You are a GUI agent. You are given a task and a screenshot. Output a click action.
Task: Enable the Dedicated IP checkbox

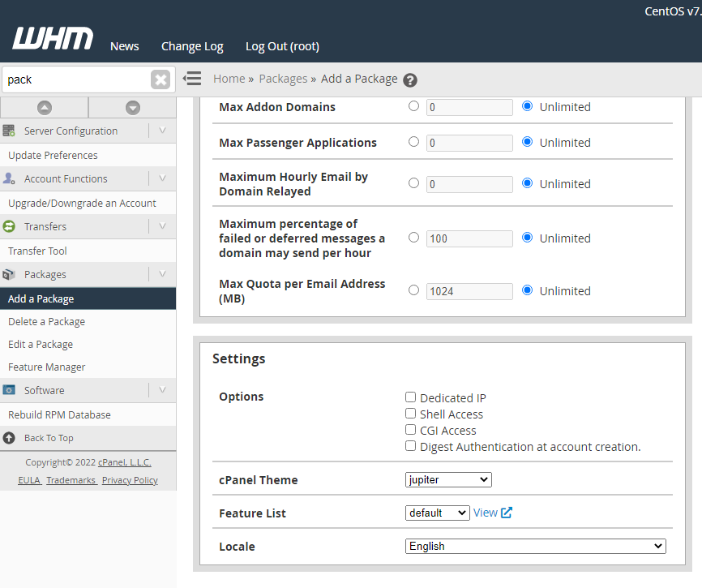[x=411, y=397]
